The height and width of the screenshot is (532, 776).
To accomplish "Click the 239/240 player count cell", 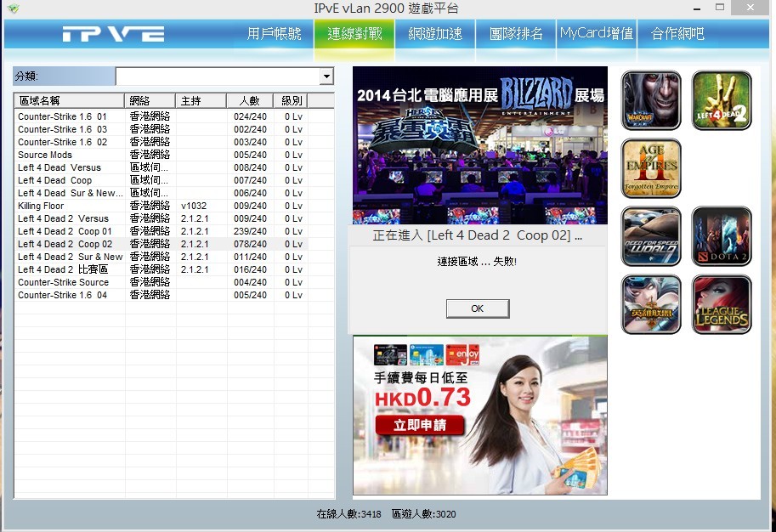I will pos(250,232).
